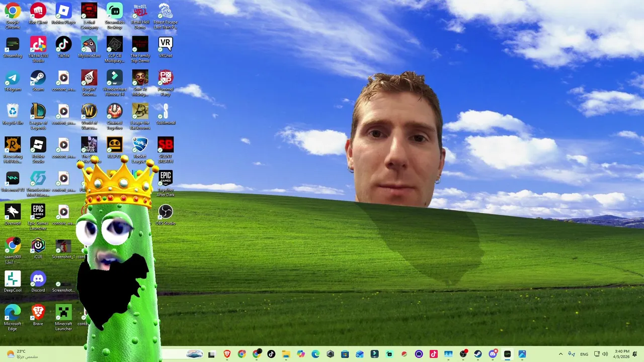The height and width of the screenshot is (362, 644).
Task: Select the World of Warcraft icon
Action: [x=89, y=117]
